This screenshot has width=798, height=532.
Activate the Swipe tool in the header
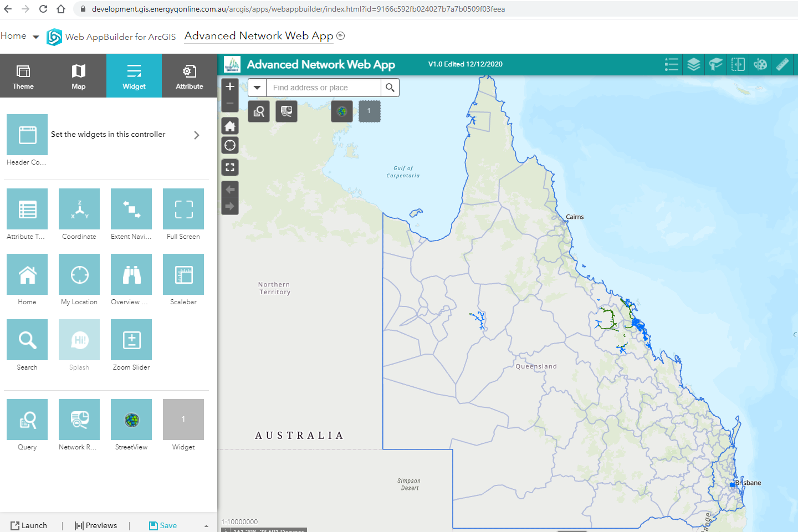(738, 64)
